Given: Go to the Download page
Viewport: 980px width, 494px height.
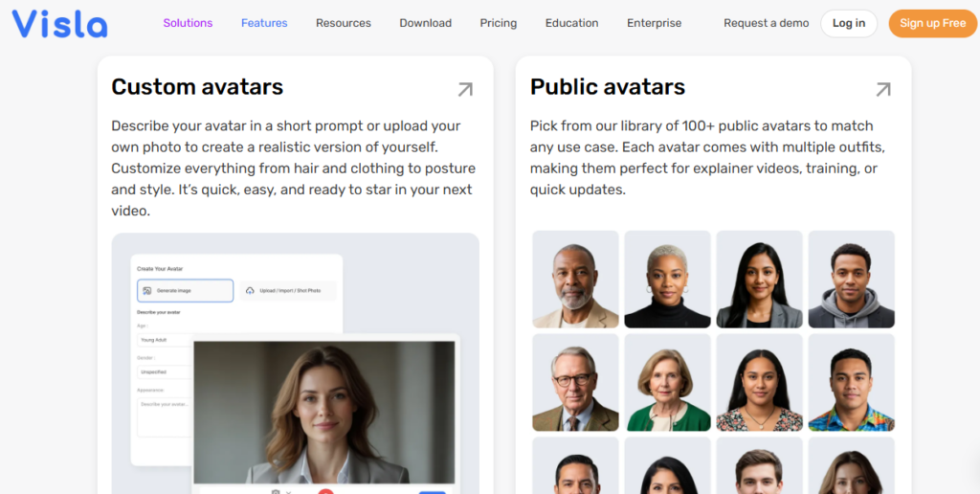Looking at the screenshot, I should pyautogui.click(x=426, y=23).
